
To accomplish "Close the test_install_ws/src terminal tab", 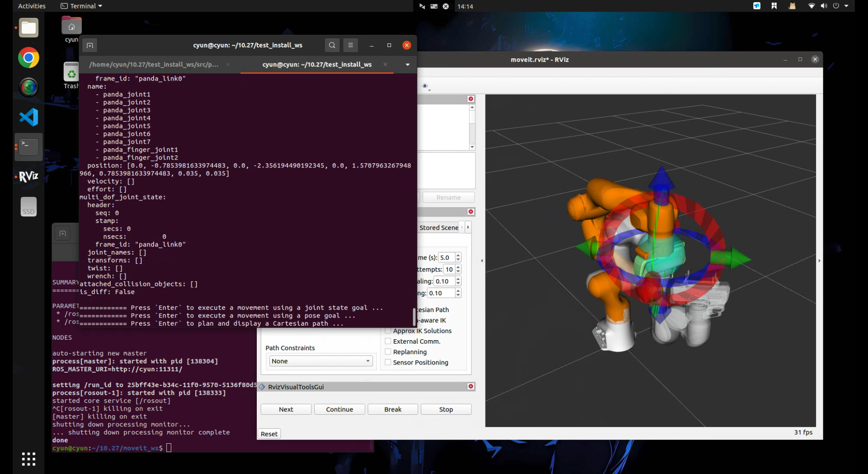I will [228, 65].
